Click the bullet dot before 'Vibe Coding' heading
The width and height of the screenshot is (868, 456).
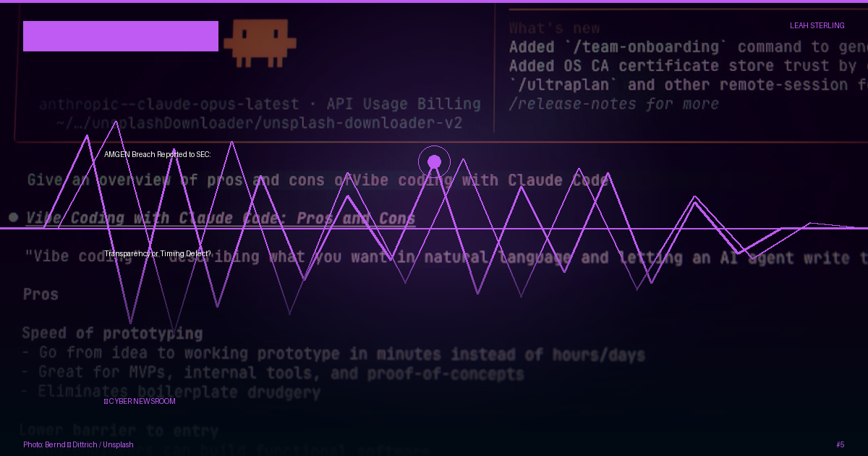click(13, 217)
